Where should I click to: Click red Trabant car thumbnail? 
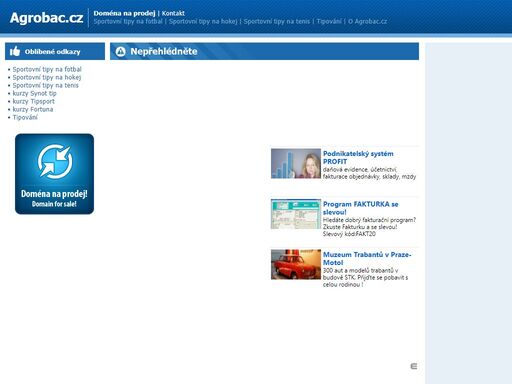296,264
